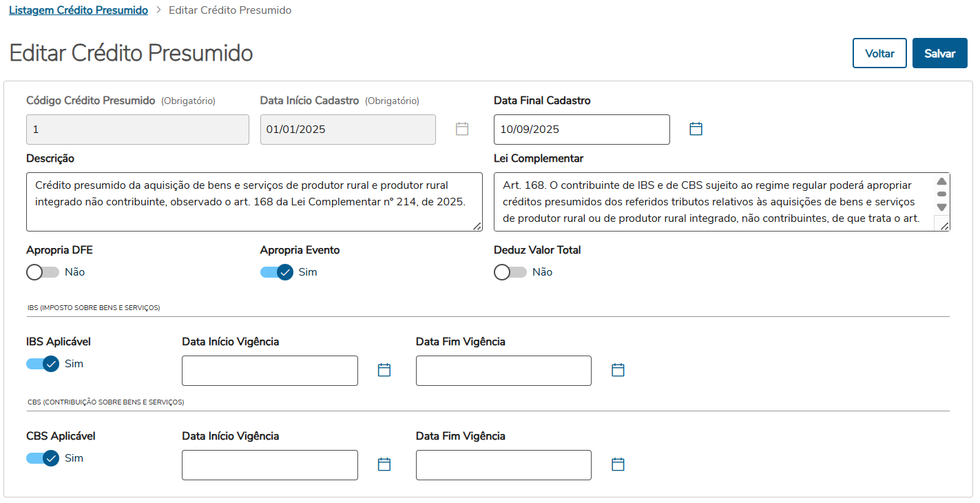
Task: Click IBS Data Início Vigência input
Action: click(269, 371)
